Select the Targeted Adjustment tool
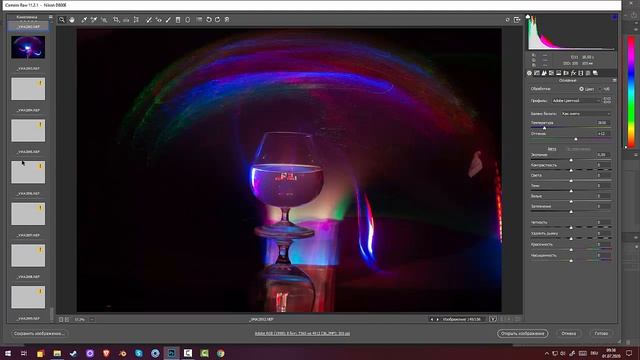 pos(104,20)
